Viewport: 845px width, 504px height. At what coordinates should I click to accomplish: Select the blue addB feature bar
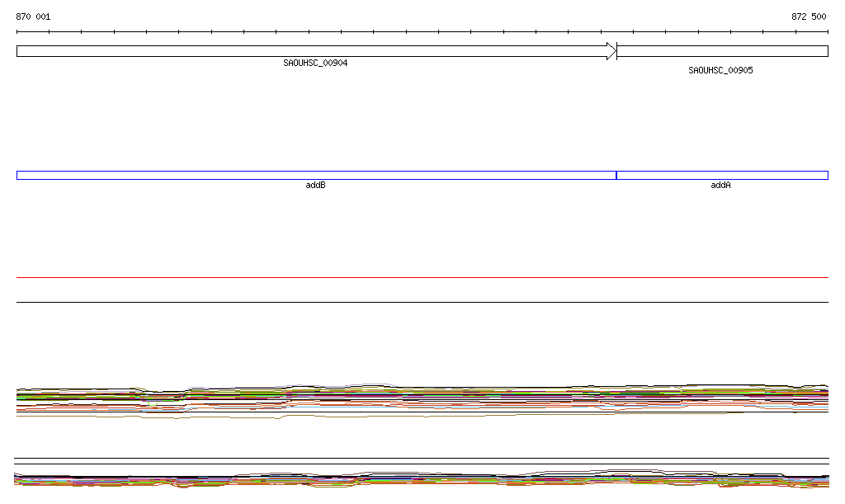click(x=315, y=175)
